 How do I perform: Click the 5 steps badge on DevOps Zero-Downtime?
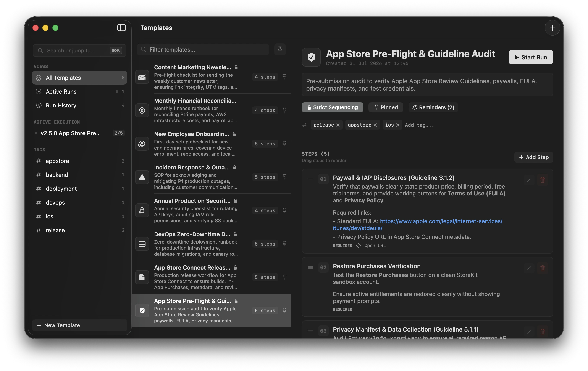[265, 244]
